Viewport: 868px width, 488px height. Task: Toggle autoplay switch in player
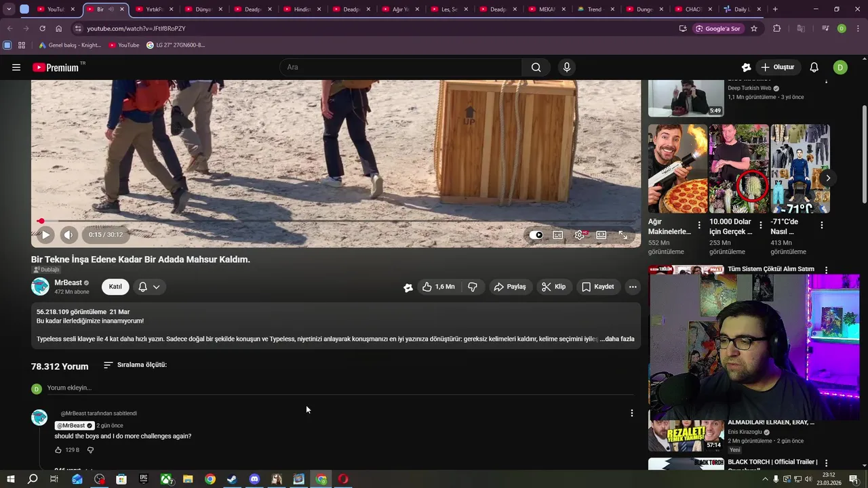click(536, 235)
